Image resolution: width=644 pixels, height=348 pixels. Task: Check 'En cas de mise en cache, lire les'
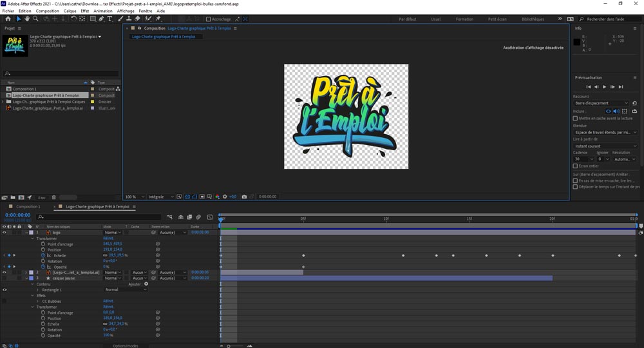pos(575,181)
